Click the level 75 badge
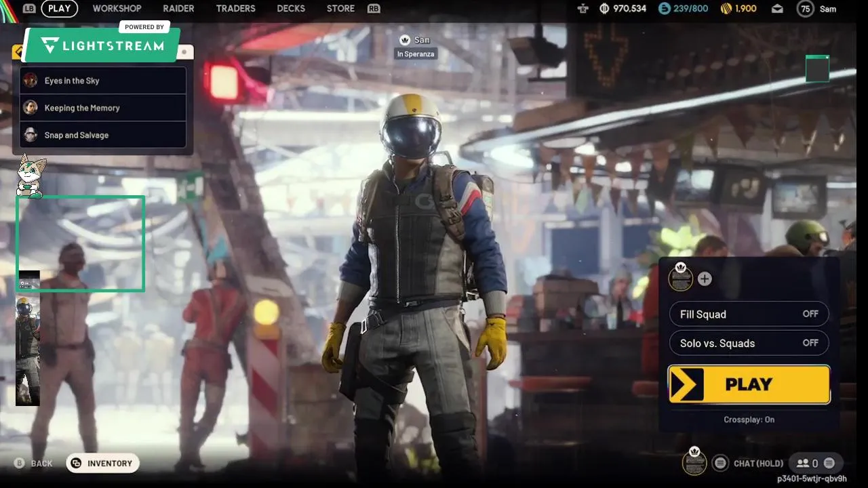This screenshot has height=488, width=868. (805, 9)
